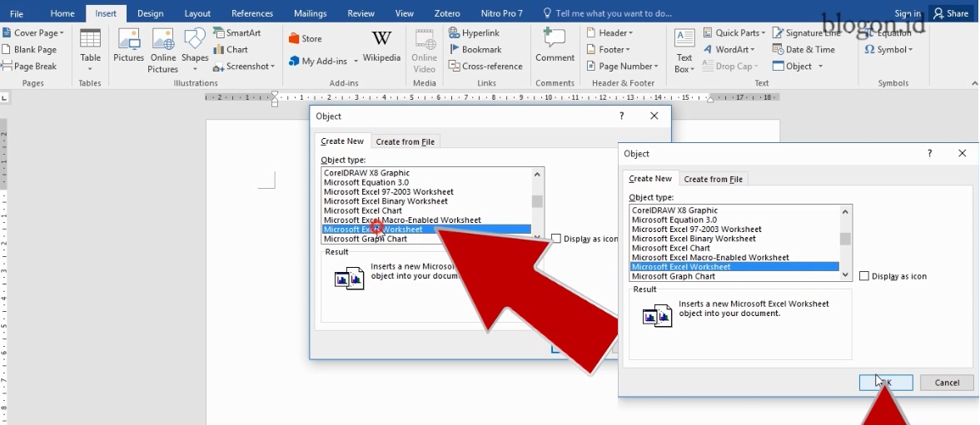The image size is (980, 425).
Task: Switch to Create from File tab in front dialog
Action: click(713, 179)
